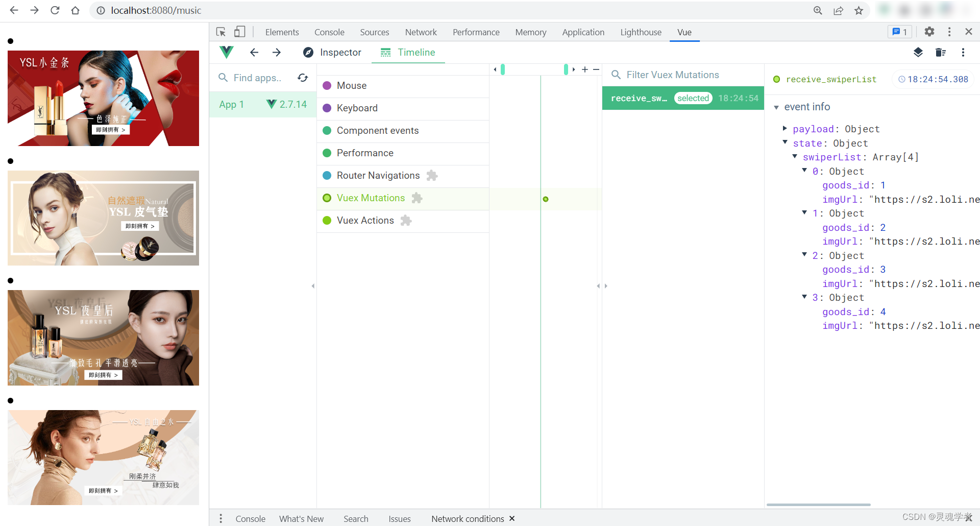Toggle the device toolbar icon
The image size is (980, 526).
(x=239, y=31)
